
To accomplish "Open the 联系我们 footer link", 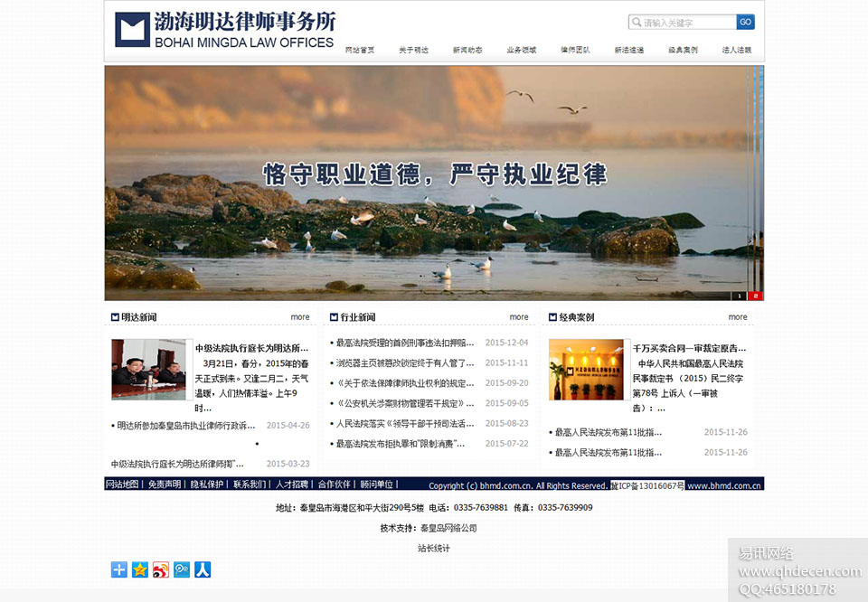I will click(250, 484).
